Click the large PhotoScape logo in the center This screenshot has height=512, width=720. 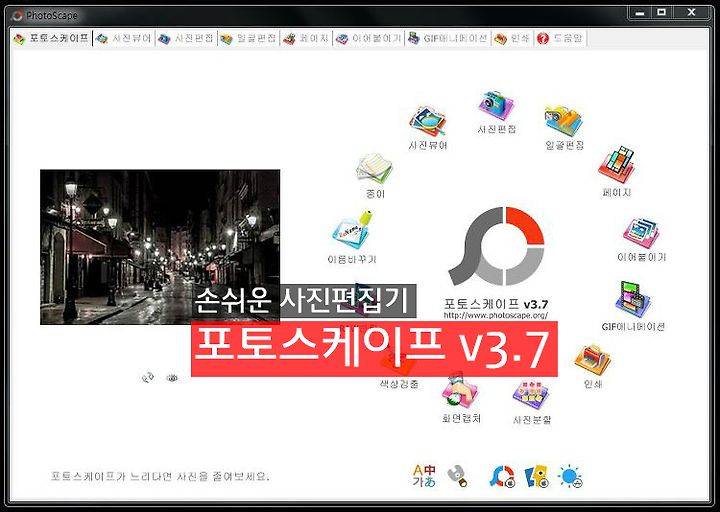click(496, 246)
